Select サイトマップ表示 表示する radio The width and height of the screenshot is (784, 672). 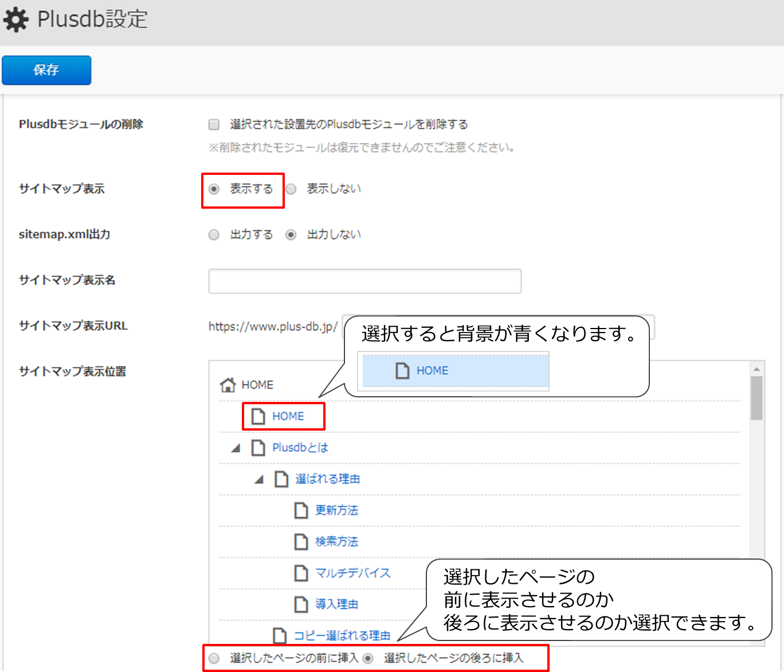[x=214, y=189]
